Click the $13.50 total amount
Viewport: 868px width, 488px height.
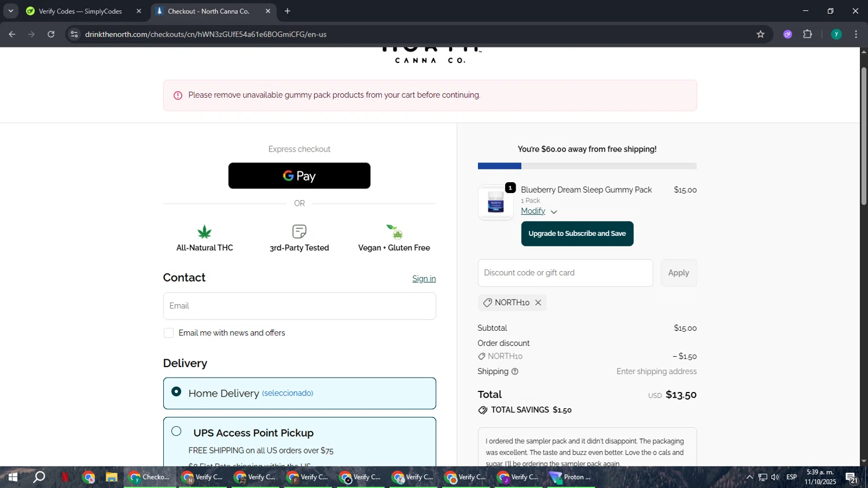[681, 395]
